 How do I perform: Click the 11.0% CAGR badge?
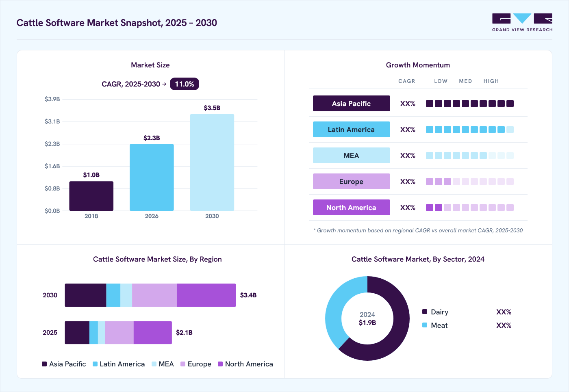pyautogui.click(x=185, y=84)
